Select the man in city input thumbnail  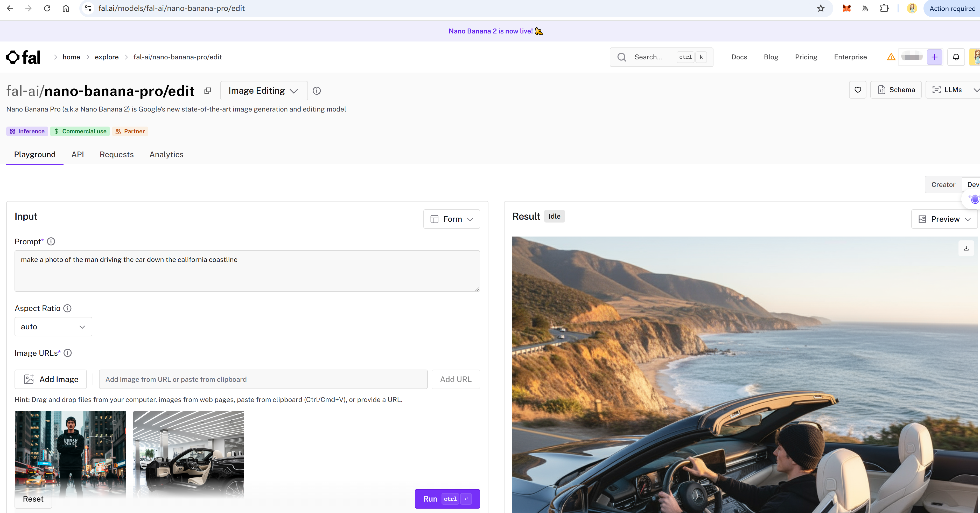coord(70,454)
